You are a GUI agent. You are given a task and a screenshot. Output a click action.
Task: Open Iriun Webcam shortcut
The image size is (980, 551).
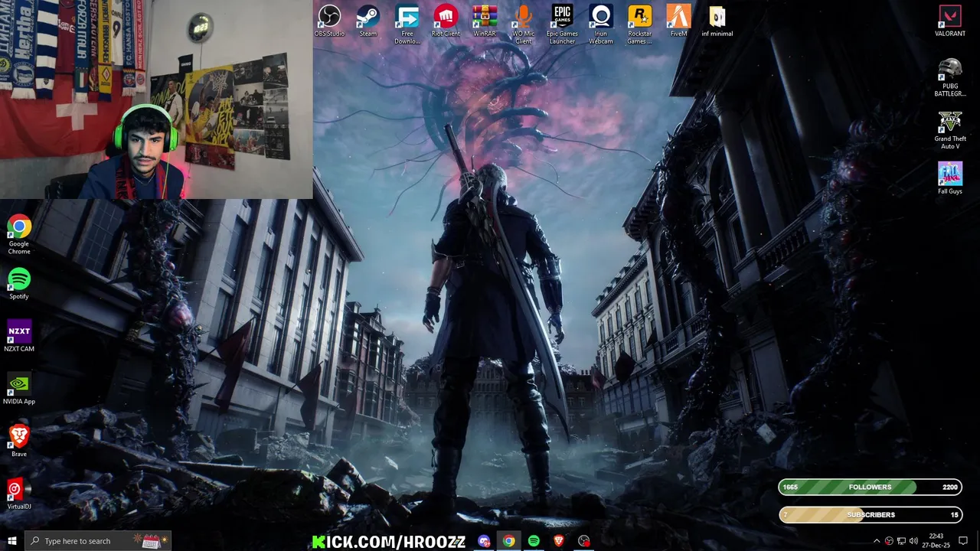pyautogui.click(x=601, y=24)
